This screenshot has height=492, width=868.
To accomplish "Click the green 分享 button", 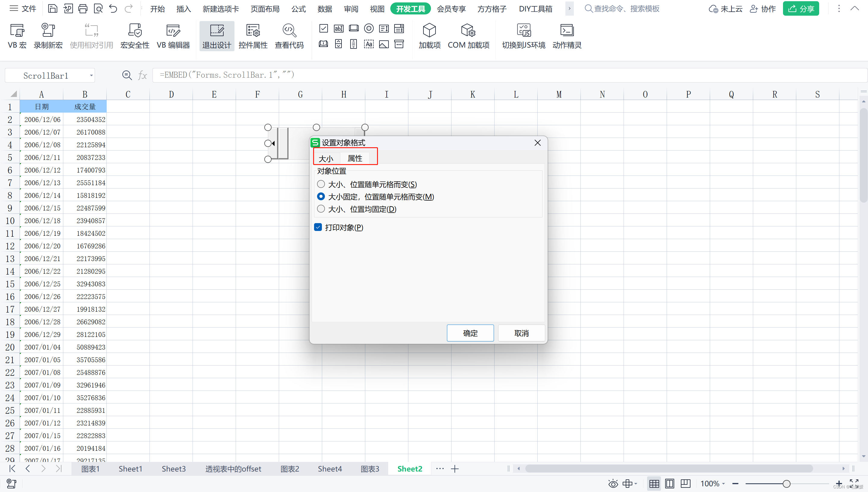I will 801,9.
